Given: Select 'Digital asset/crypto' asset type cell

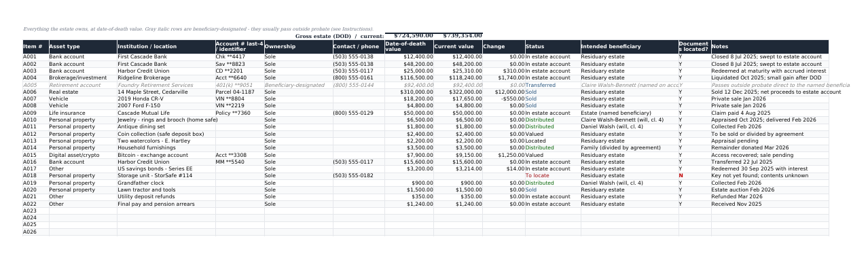Looking at the screenshot, I should click(83, 155).
